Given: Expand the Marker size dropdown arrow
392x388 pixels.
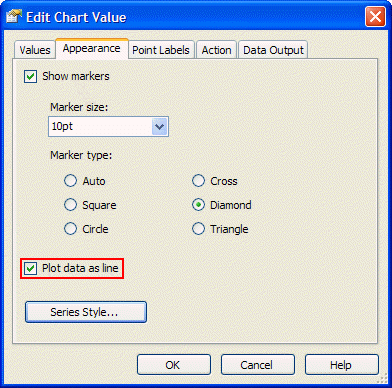Looking at the screenshot, I should pos(159,127).
